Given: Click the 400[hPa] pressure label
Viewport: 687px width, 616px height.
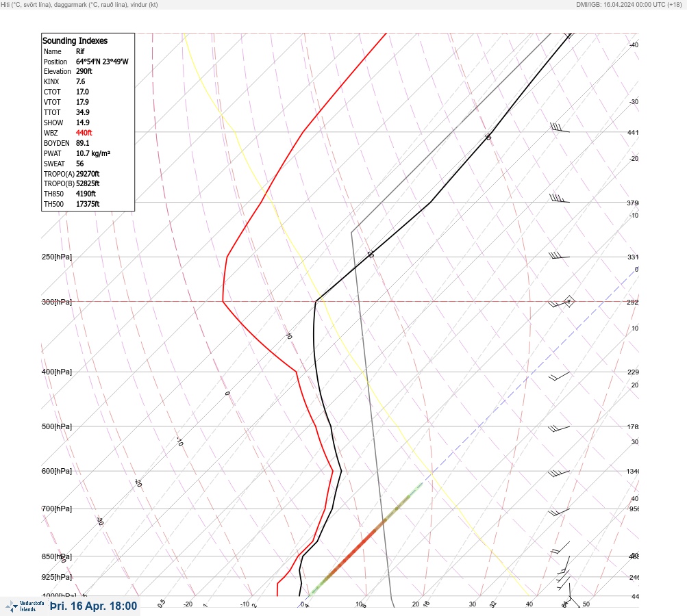Looking at the screenshot, I should pyautogui.click(x=57, y=372).
